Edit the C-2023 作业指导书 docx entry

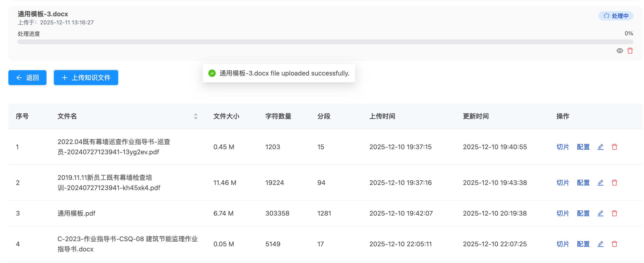pos(600,244)
